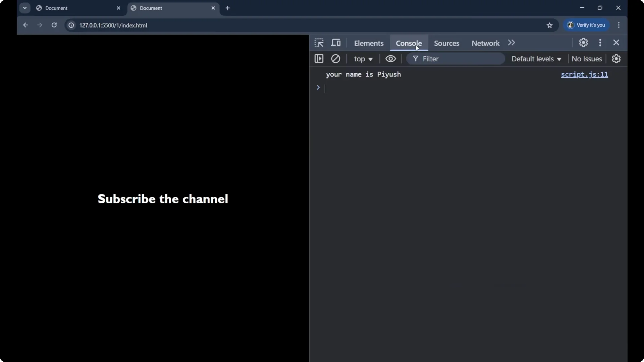Open the Default levels dropdown

(x=536, y=59)
